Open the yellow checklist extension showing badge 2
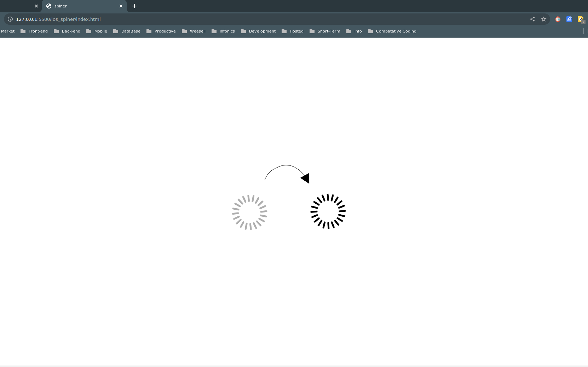Viewport: 588px width, 367px height. pos(581,19)
